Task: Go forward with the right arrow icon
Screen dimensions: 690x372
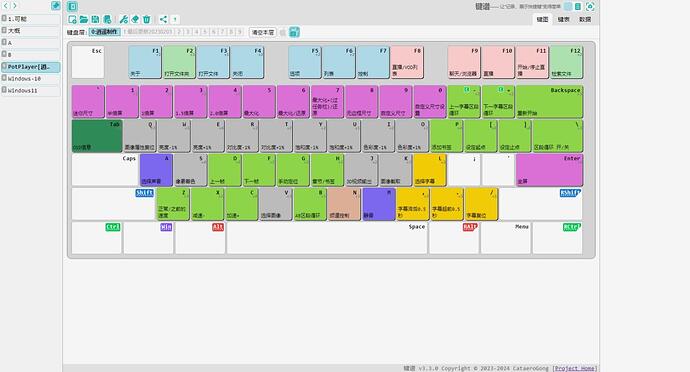Action: (15, 6)
